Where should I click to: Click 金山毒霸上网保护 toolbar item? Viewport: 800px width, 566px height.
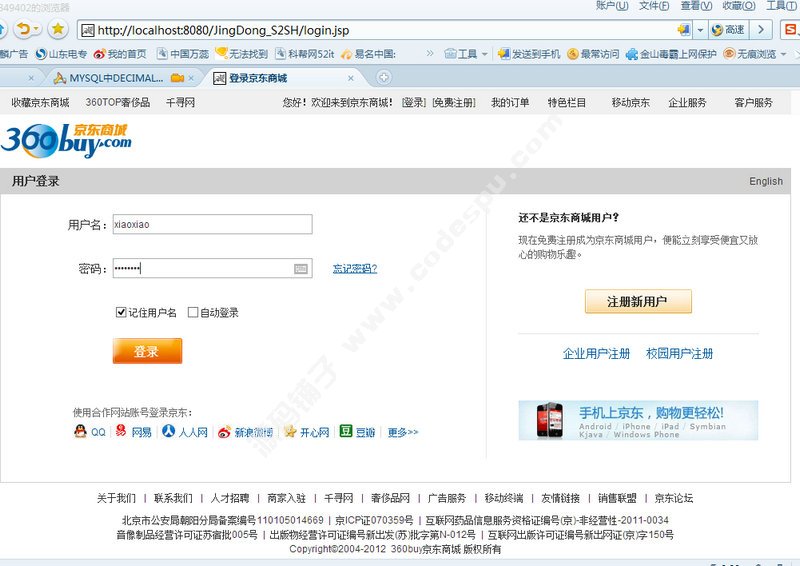(x=671, y=54)
